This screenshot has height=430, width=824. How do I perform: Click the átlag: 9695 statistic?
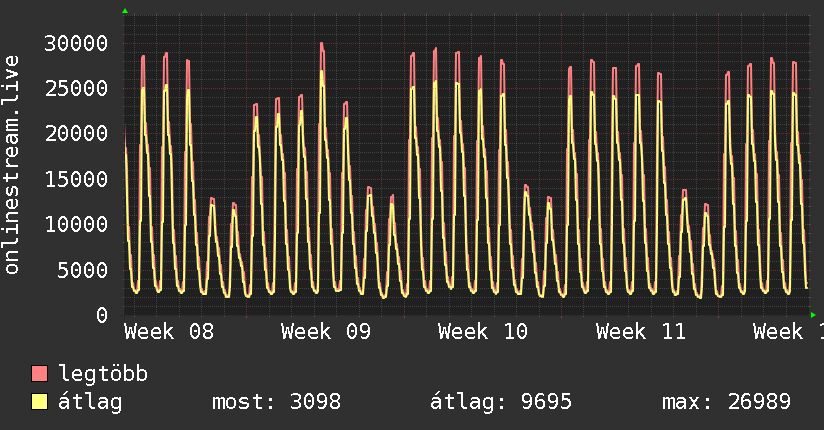pos(501,402)
